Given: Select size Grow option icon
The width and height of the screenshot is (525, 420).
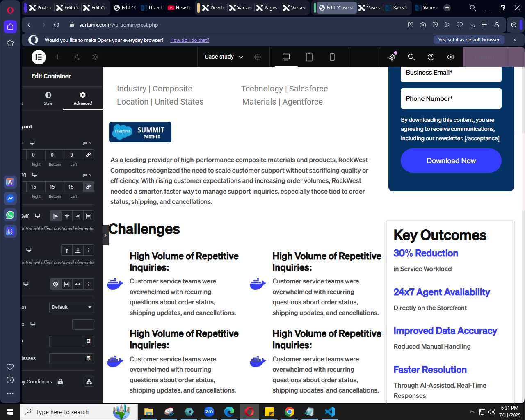Looking at the screenshot, I should click(x=67, y=284).
